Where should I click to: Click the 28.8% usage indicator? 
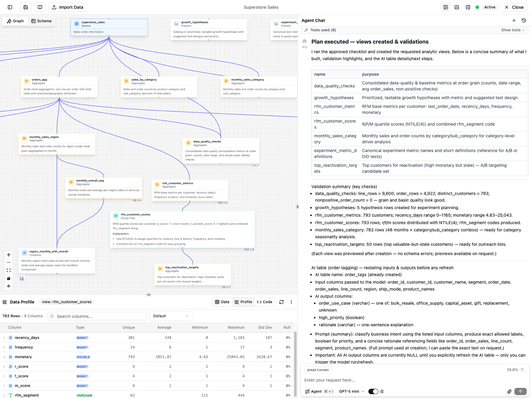click(x=512, y=369)
